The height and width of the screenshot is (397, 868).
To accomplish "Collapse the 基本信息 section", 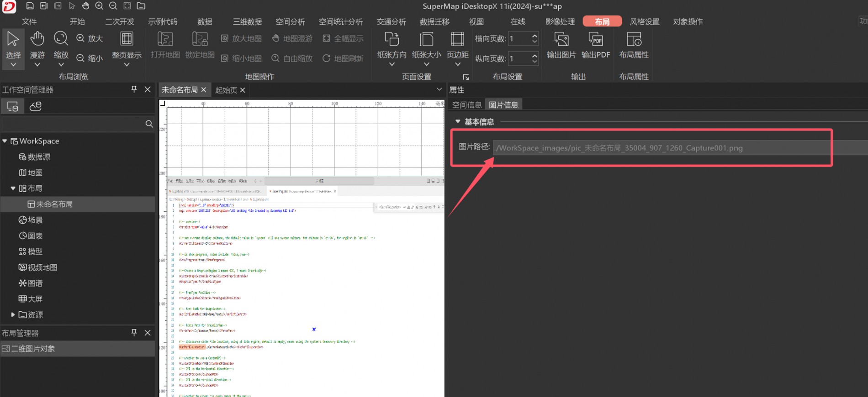I will (x=457, y=121).
